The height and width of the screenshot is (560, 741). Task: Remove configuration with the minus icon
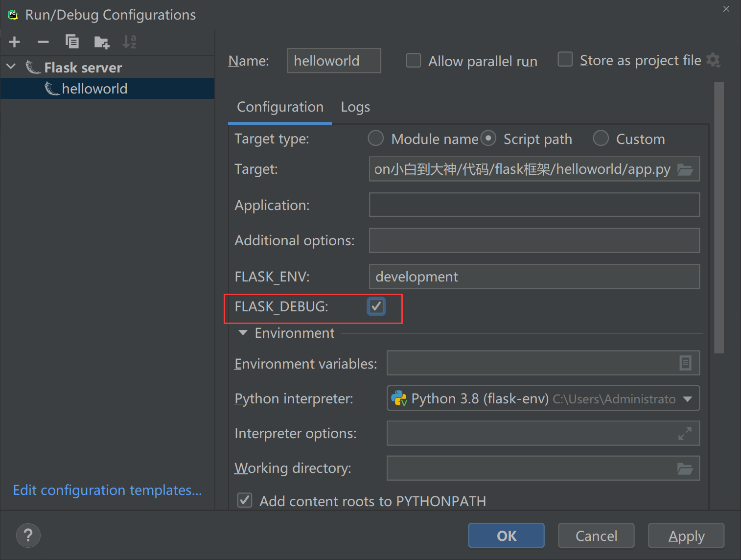click(x=43, y=42)
